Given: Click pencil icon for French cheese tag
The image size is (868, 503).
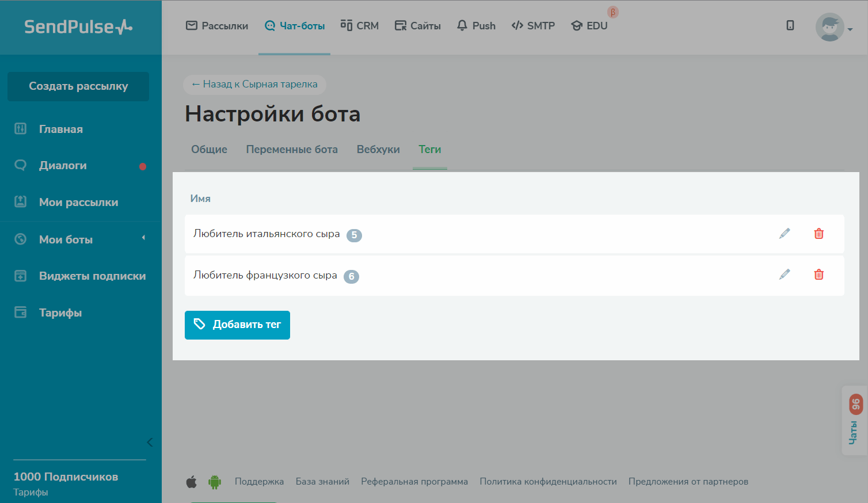Looking at the screenshot, I should point(785,275).
